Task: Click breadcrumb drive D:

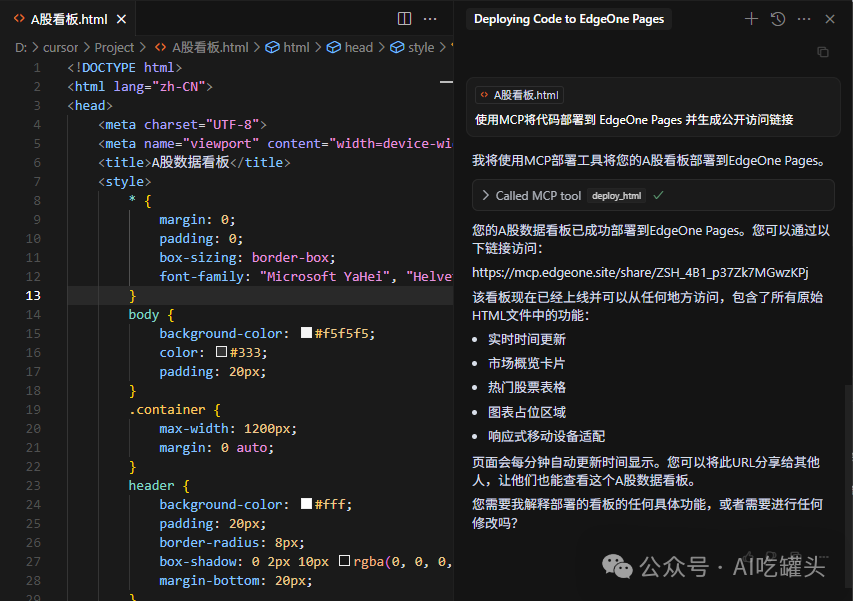Action: point(21,48)
